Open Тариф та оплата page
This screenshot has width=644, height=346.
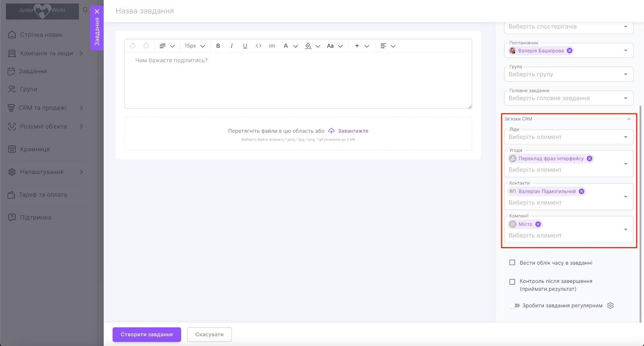[43, 195]
